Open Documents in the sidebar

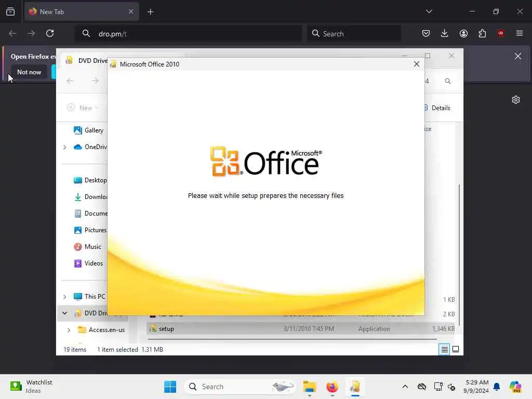pyautogui.click(x=90, y=214)
